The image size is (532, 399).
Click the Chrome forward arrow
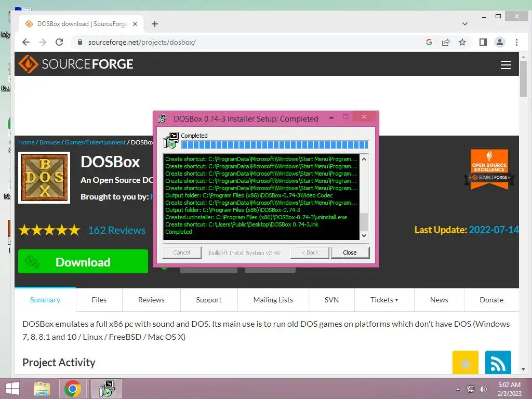coord(43,42)
